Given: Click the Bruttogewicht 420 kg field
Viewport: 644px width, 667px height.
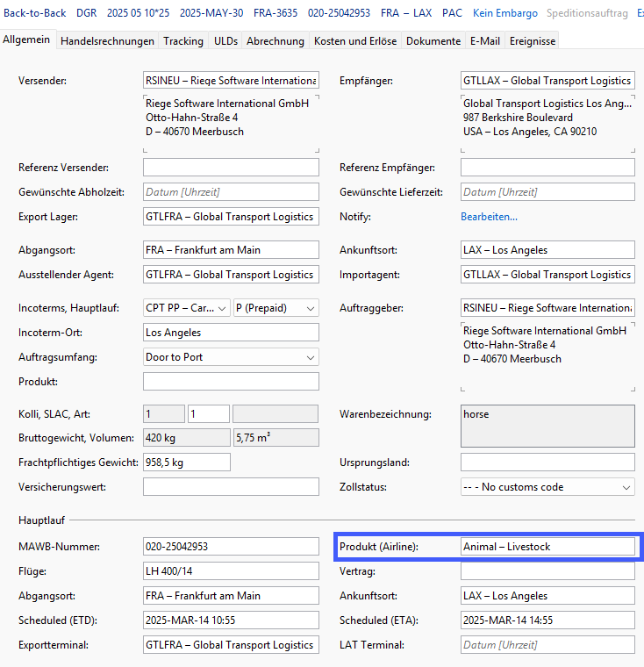Looking at the screenshot, I should [187, 438].
